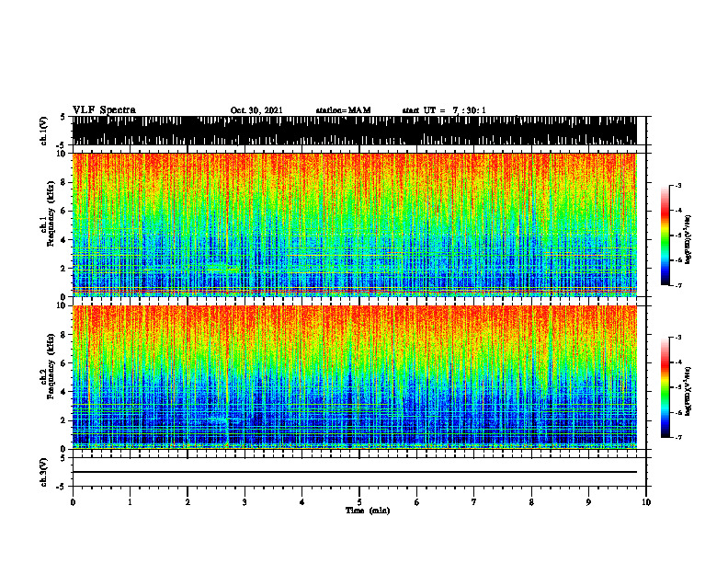
Task: Click the 6 minute tick label
Action: [417, 502]
